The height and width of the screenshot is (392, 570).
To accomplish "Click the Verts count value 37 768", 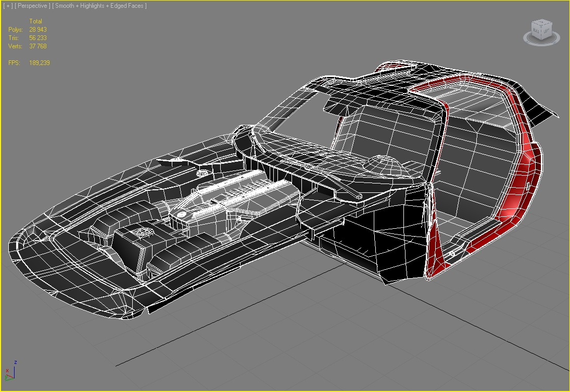I will (38, 46).
